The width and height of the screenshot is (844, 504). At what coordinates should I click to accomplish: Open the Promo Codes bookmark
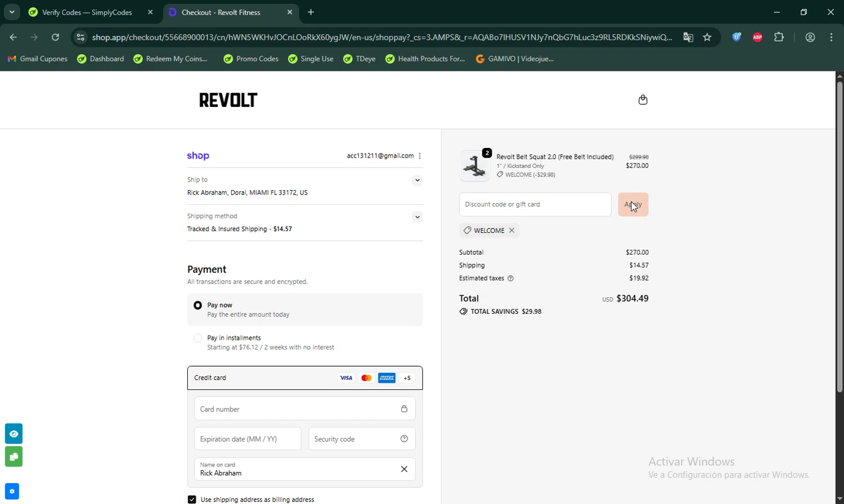point(251,58)
